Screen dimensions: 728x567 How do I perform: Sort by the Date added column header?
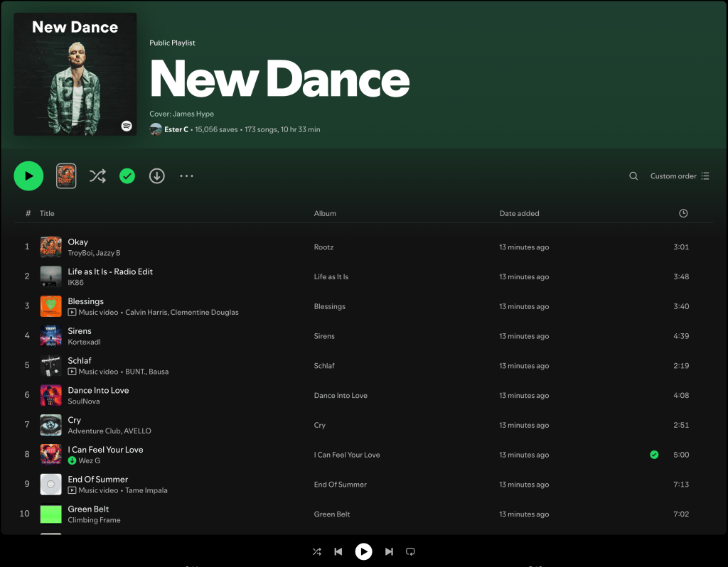[519, 213]
